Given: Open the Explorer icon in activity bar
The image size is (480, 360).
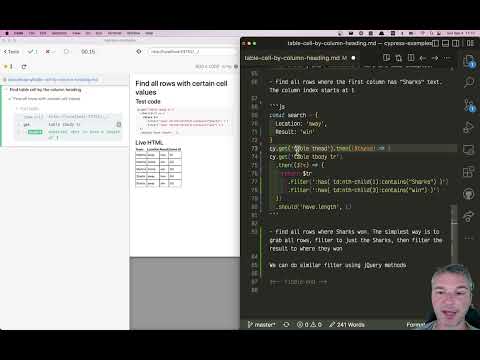Looking at the screenshot, I should click(x=469, y=61).
